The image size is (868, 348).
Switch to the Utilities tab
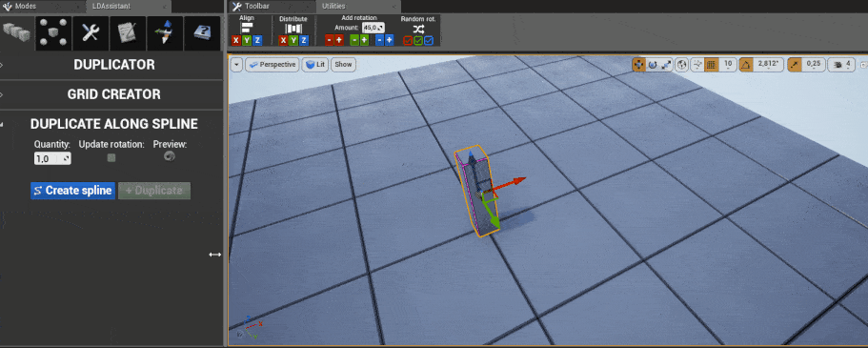333,6
